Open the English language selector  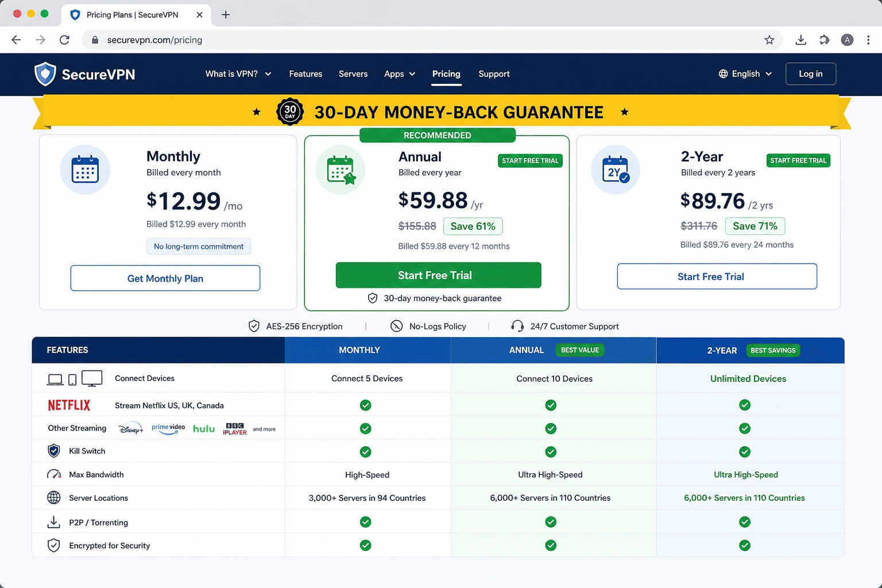(x=745, y=74)
